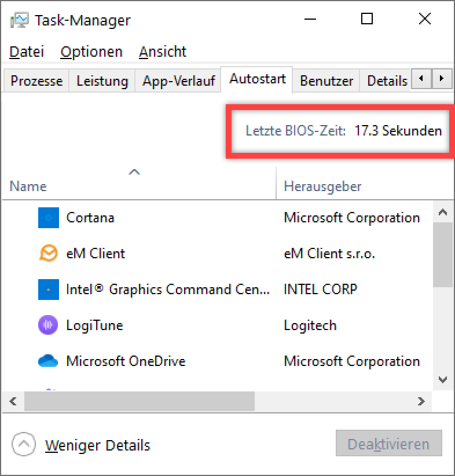
Task: Open the Ansicht menu
Action: click(x=163, y=52)
